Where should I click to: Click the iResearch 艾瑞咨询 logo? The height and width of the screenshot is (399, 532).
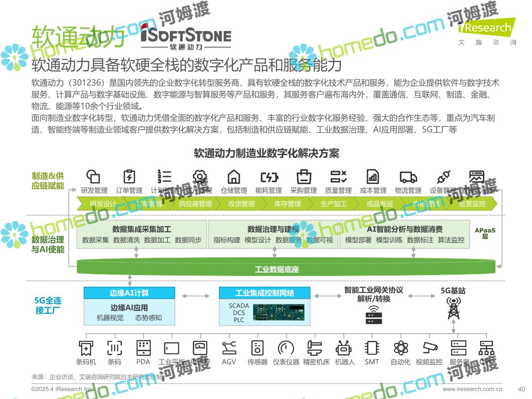coord(487,31)
